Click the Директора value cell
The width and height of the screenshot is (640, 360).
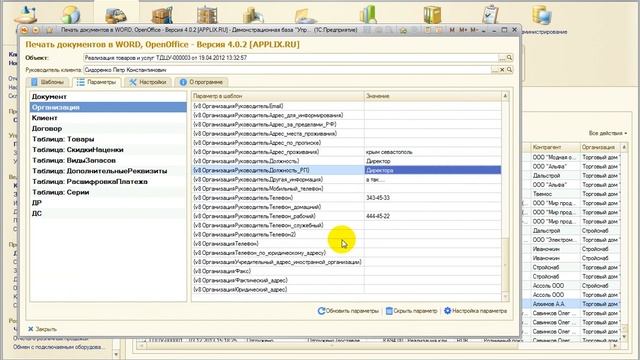pos(433,170)
